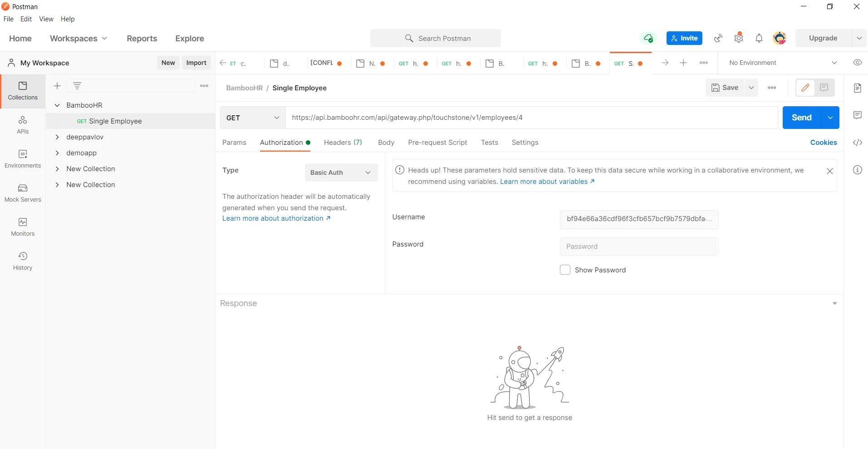Open the Edit menu
The image size is (868, 449).
[26, 19]
